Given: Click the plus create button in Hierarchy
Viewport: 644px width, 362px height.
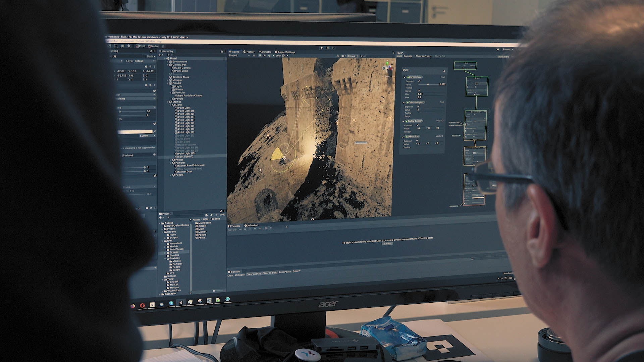Looking at the screenshot, I should click(x=160, y=55).
